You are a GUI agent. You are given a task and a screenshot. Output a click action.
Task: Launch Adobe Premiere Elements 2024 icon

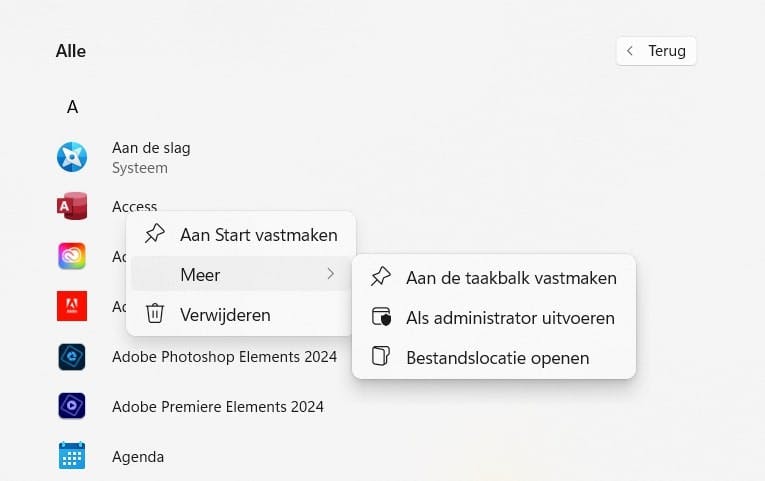[72, 407]
